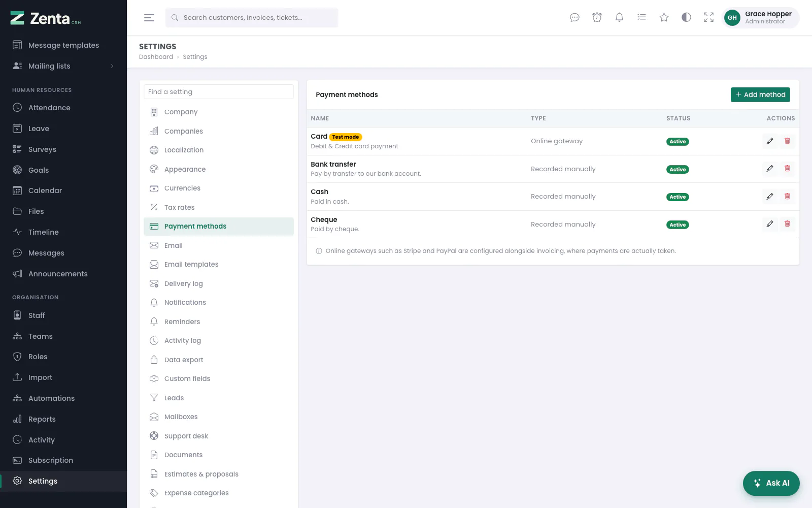Click the global search customers box
The height and width of the screenshot is (508, 812).
[252, 18]
